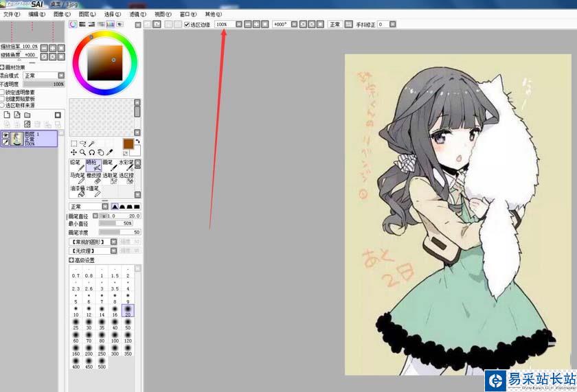
Task: Expand the 高级设置 advanced settings
Action: pos(71,260)
